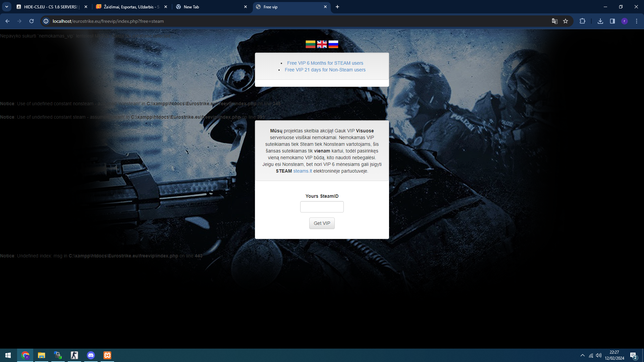Reload the page
The image size is (644, 362).
click(32, 21)
